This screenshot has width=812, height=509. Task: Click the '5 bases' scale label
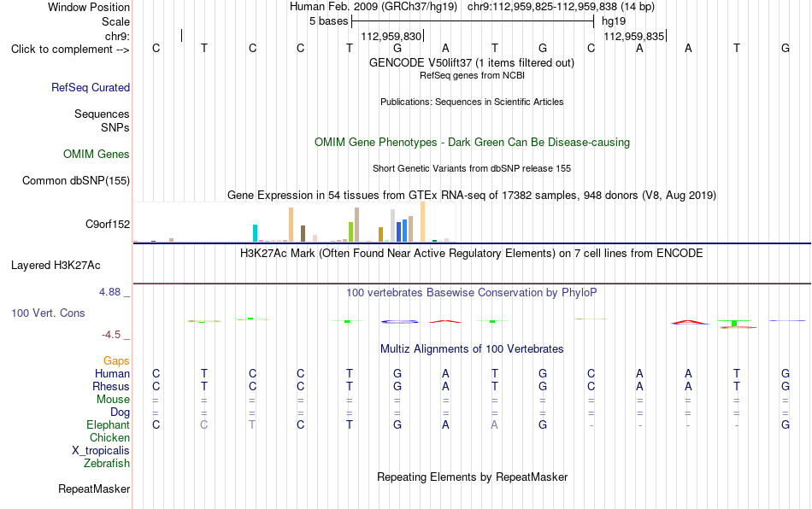[x=329, y=21]
